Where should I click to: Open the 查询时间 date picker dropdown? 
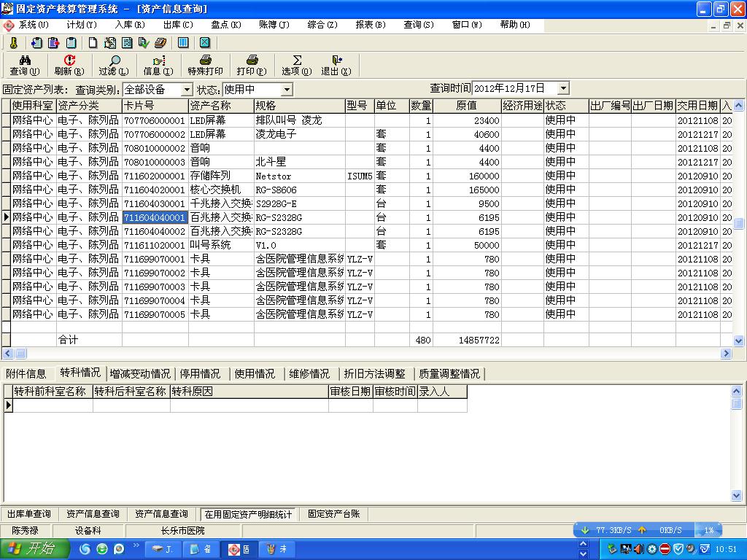(563, 88)
